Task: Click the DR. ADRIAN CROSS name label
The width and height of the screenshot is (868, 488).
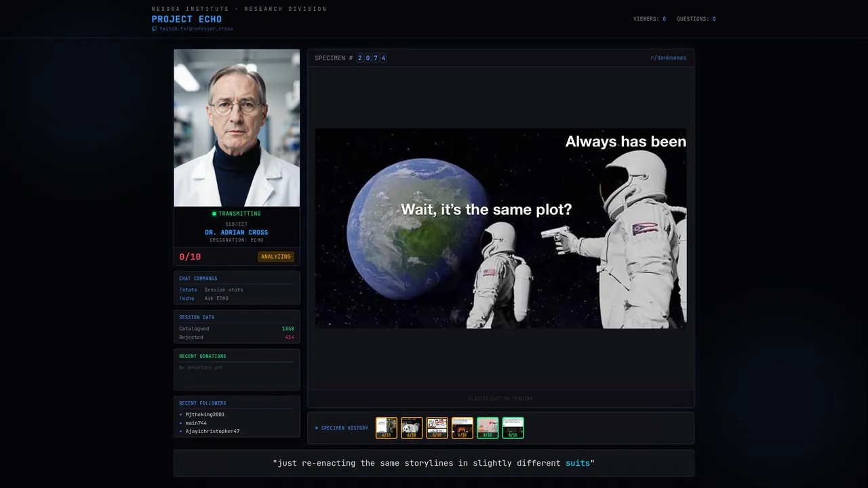Action: click(237, 232)
